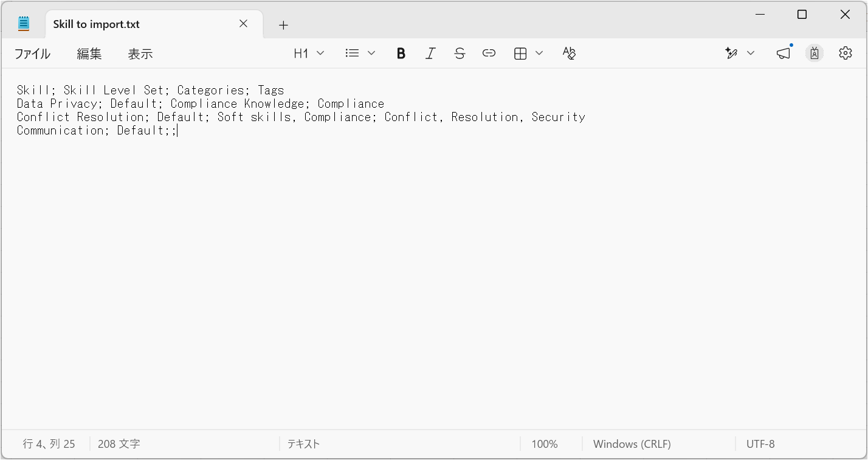This screenshot has width=868, height=460.
Task: Minimize the Notepad window
Action: 760,15
